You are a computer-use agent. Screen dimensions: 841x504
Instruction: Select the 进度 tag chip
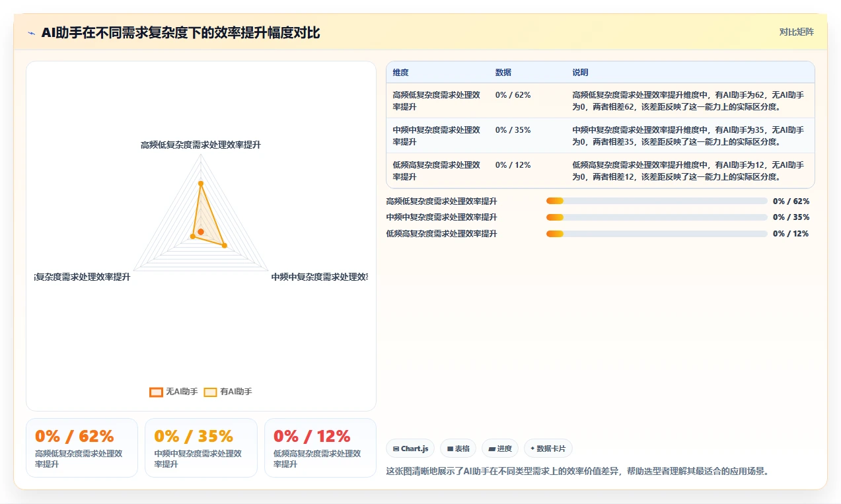tap(500, 449)
